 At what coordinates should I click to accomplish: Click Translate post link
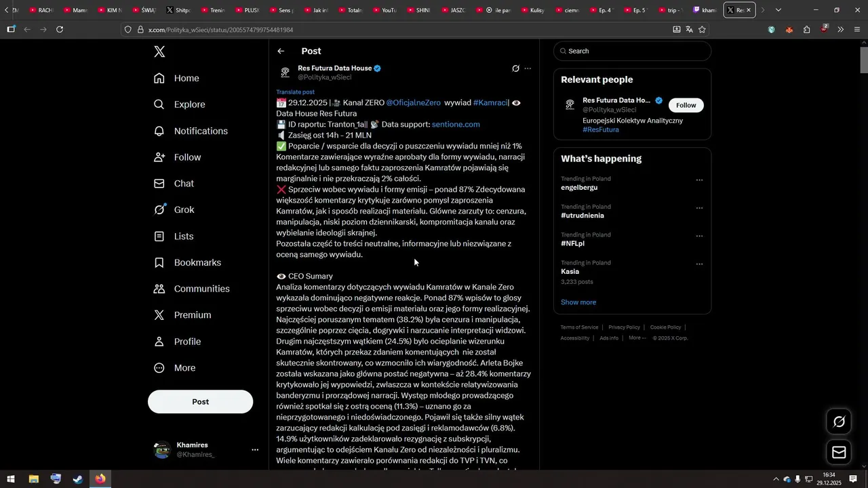coord(295,92)
